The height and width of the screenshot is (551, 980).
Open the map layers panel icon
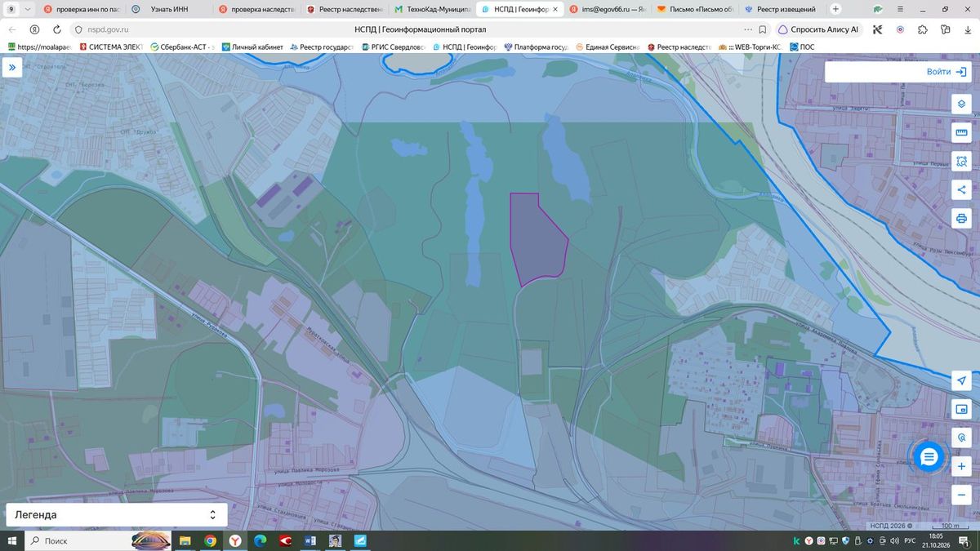tap(961, 104)
